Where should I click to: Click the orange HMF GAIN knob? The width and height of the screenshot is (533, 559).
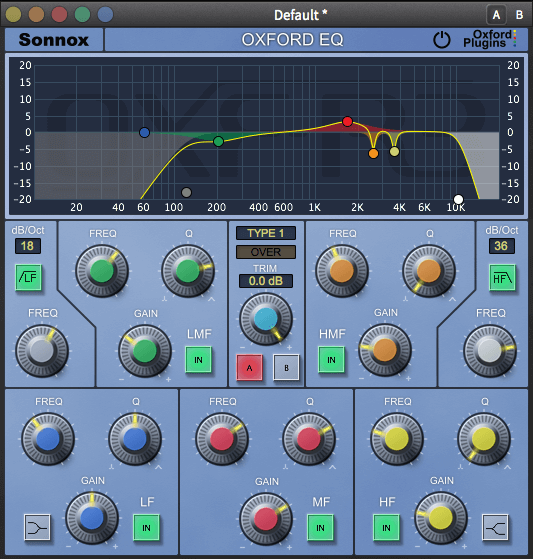click(385, 350)
